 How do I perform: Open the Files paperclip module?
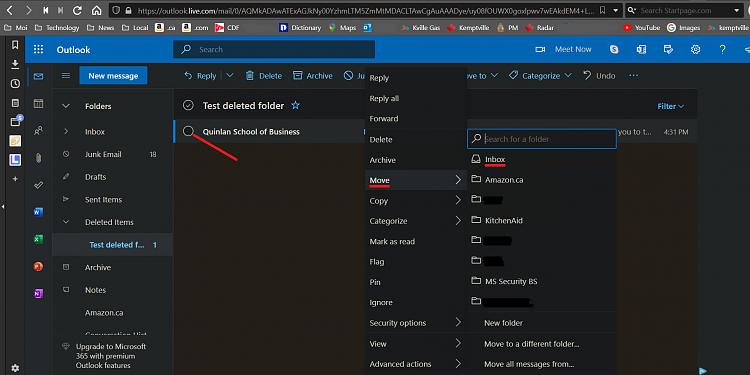(x=38, y=158)
